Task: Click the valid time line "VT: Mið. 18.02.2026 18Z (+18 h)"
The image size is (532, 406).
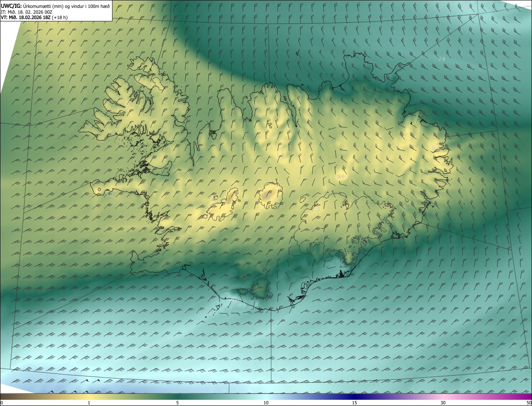Action: (x=34, y=17)
